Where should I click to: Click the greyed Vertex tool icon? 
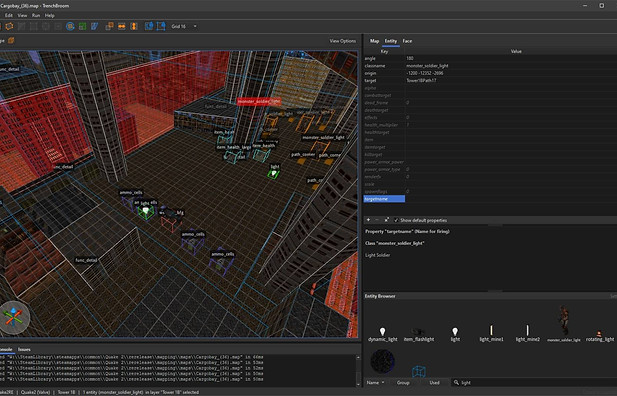click(x=34, y=26)
